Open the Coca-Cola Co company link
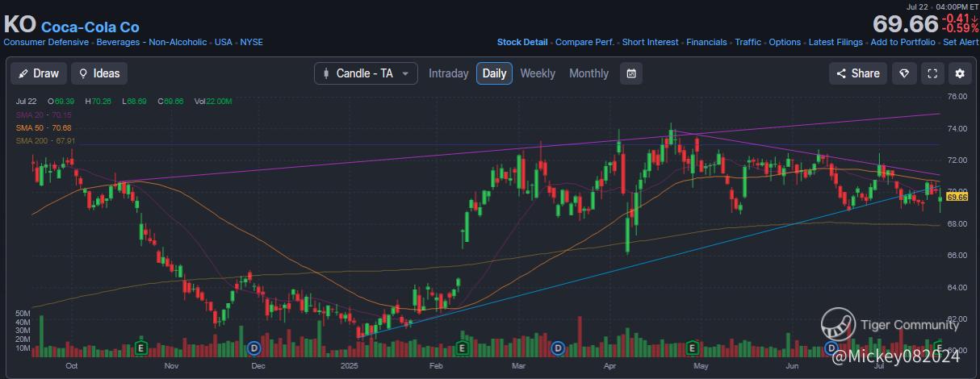Image resolution: width=980 pixels, height=379 pixels. 90,27
